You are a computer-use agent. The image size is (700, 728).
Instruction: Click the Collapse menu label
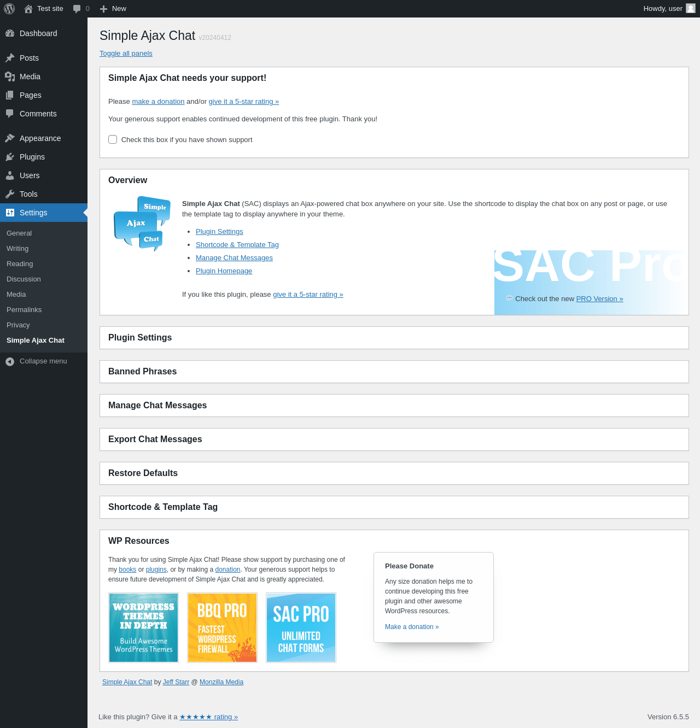point(43,361)
